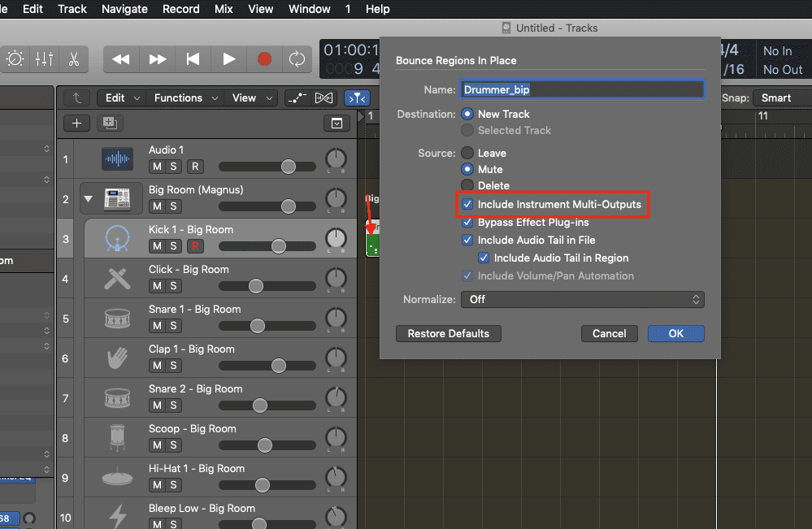Open the Navigate menu
Image resolution: width=812 pixels, height=529 pixels.
click(x=124, y=9)
